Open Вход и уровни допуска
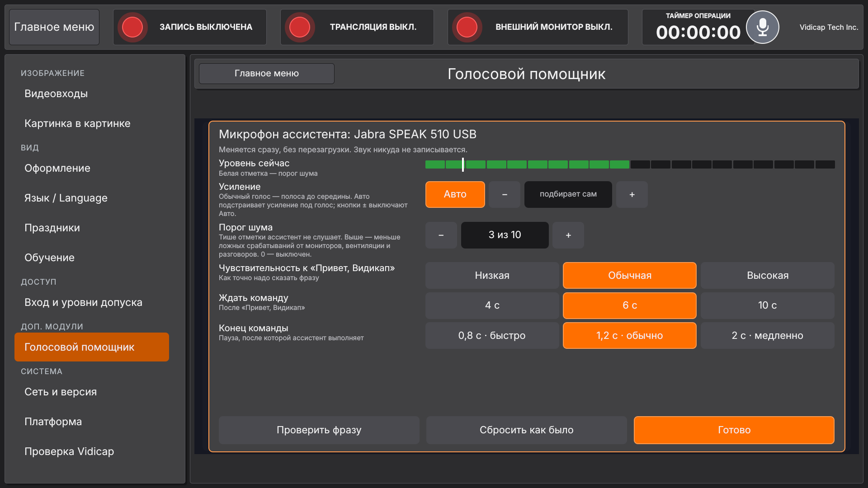This screenshot has width=868, height=488. coord(92,302)
